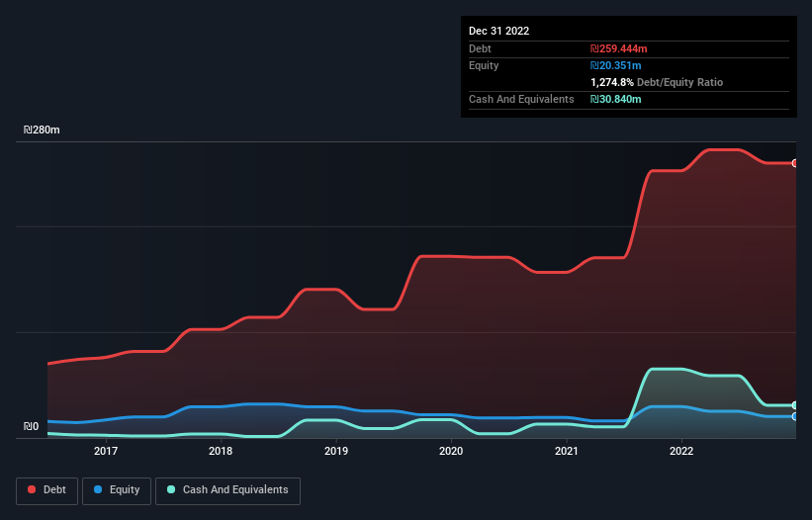Click the ₪20.351m equity value

click(x=616, y=65)
